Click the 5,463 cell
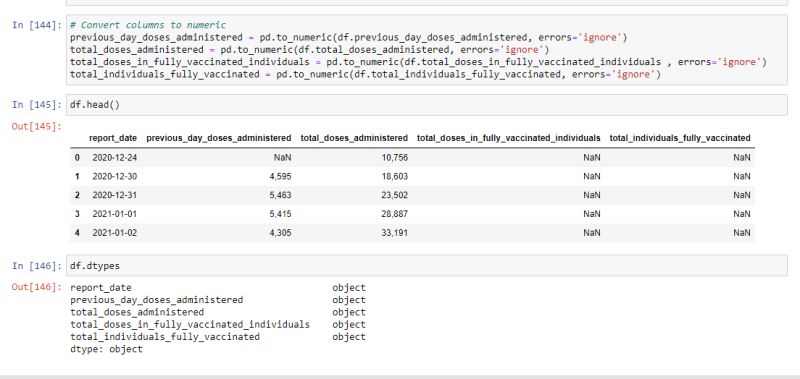The width and height of the screenshot is (800, 379). (x=281, y=195)
